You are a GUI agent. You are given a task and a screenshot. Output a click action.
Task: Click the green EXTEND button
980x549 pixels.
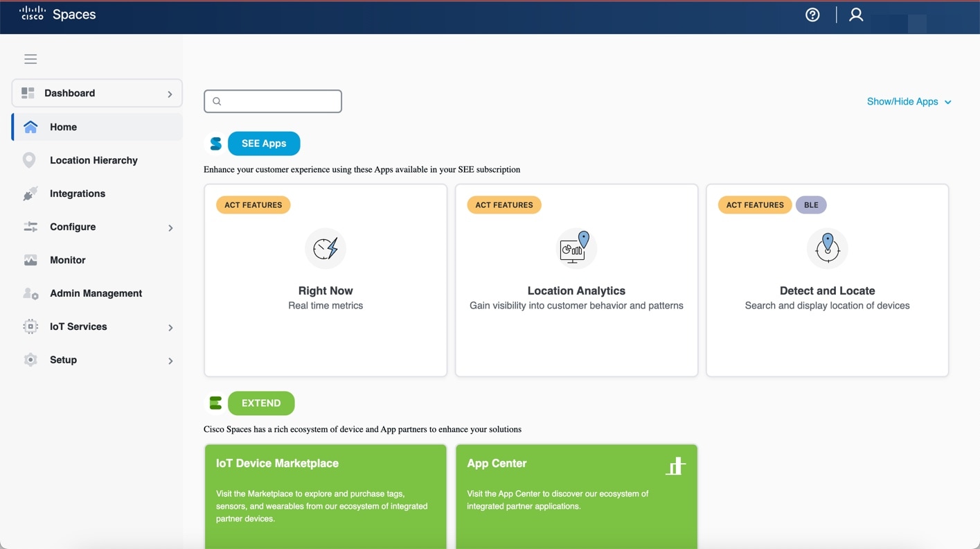click(x=261, y=403)
